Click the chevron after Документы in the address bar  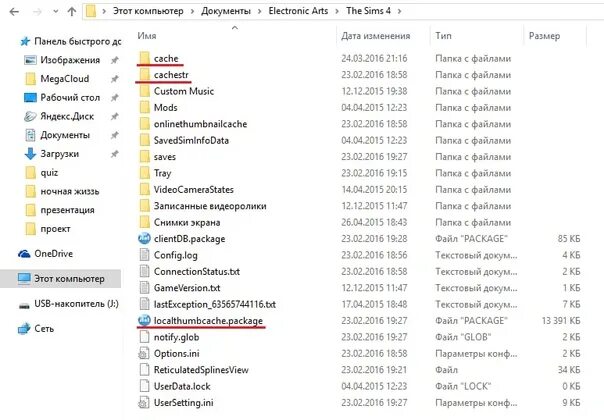click(x=260, y=11)
